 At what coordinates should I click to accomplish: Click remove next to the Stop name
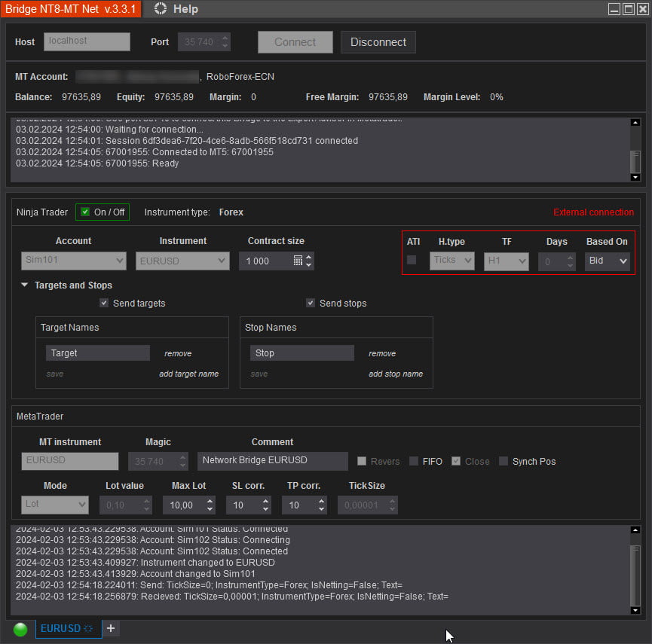click(x=381, y=353)
